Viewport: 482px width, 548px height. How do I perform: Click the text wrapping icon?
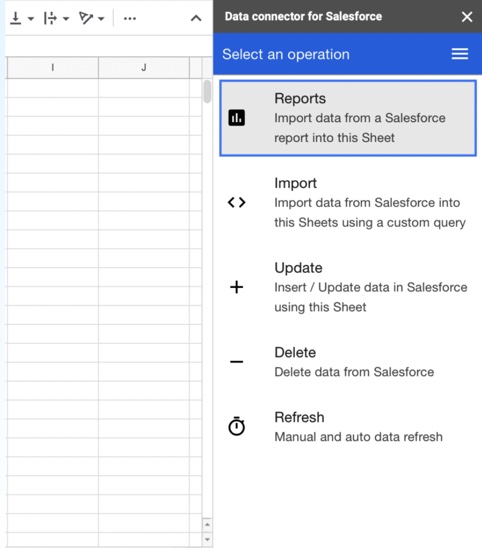tap(50, 18)
